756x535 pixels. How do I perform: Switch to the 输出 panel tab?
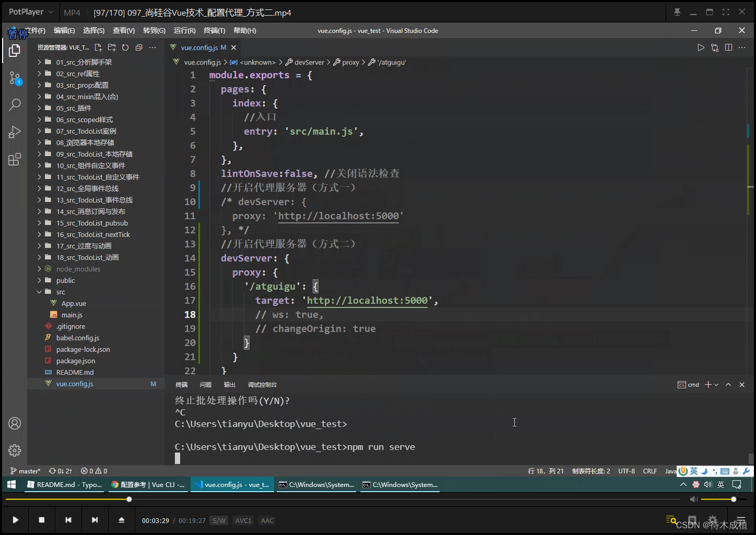coord(230,385)
